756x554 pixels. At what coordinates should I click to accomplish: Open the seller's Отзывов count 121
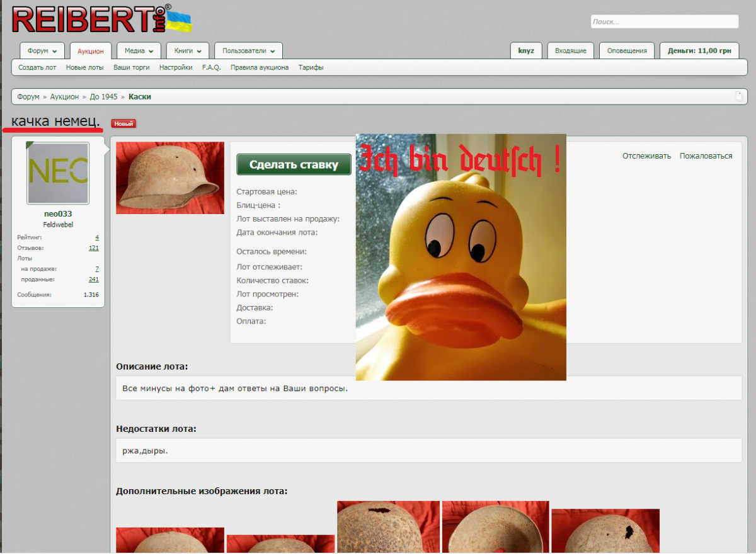click(94, 248)
